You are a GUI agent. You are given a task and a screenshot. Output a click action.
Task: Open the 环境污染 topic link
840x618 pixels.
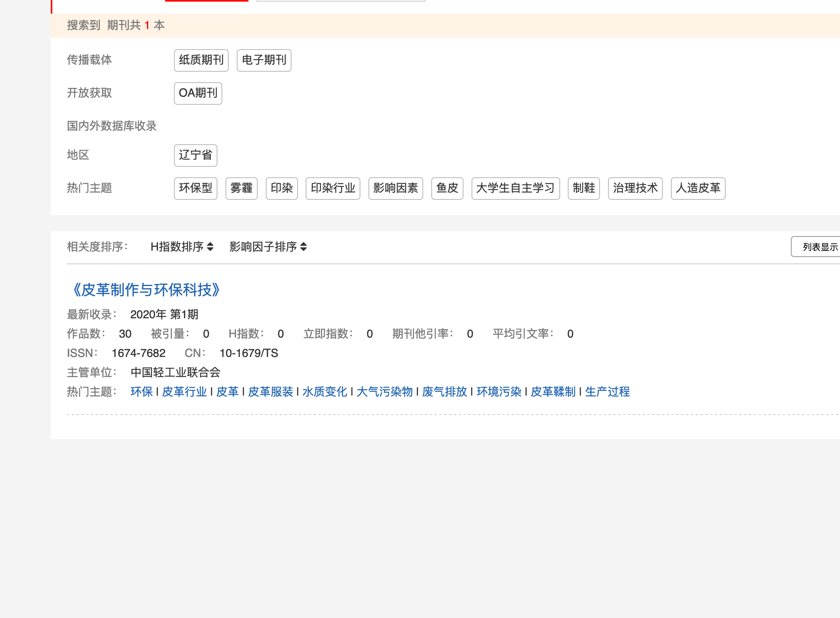(x=499, y=392)
